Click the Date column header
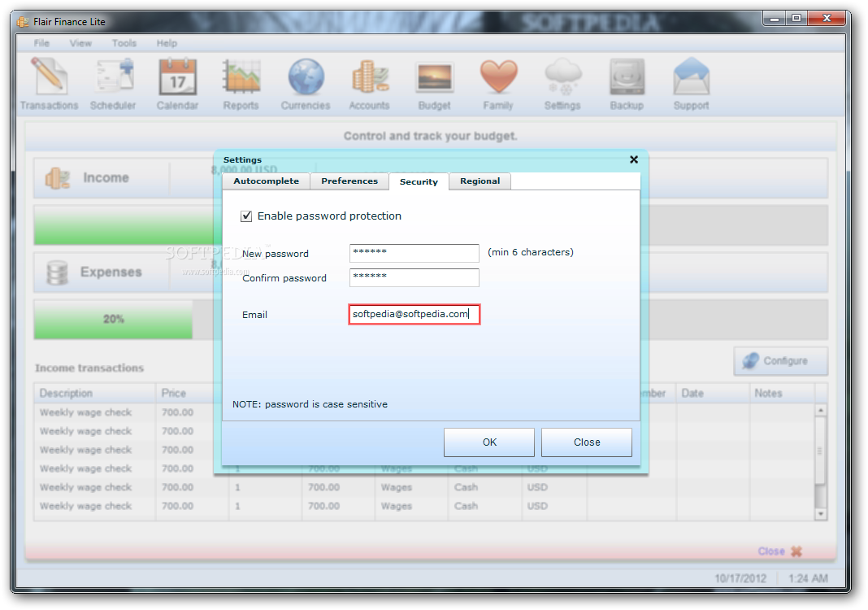Viewport: 868px width, 610px height. tap(713, 394)
